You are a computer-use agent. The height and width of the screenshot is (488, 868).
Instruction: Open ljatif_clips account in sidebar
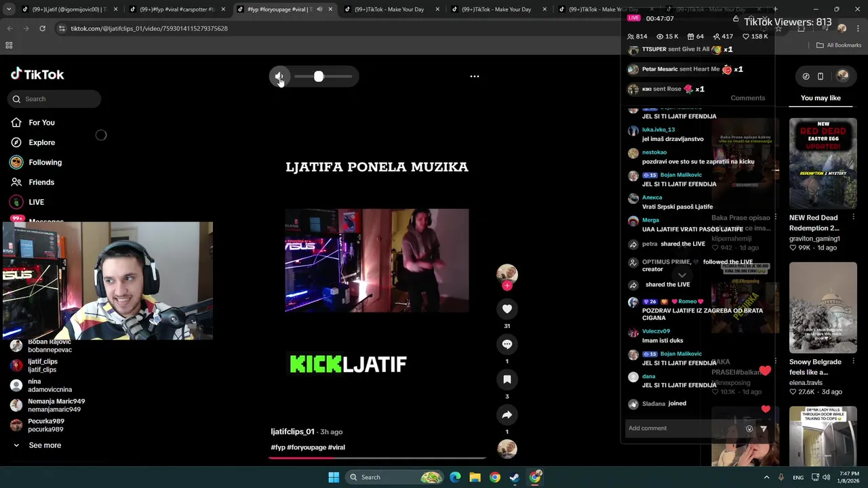[42, 365]
